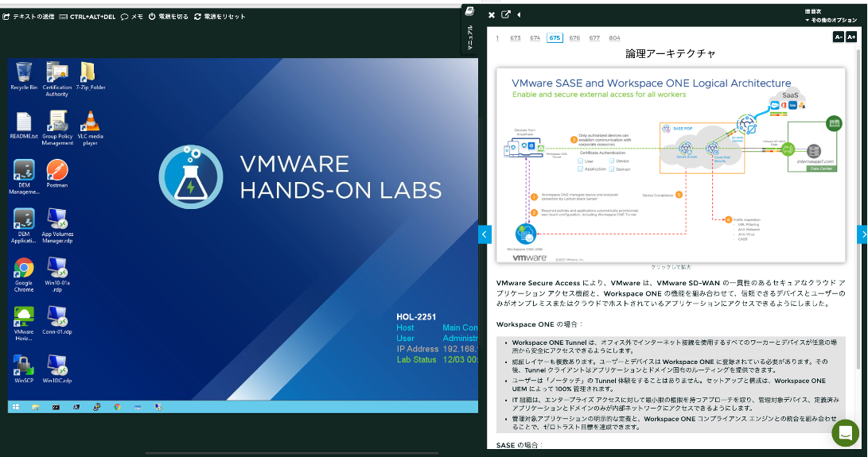Open Win10IC.rdp connection

pos(57,369)
